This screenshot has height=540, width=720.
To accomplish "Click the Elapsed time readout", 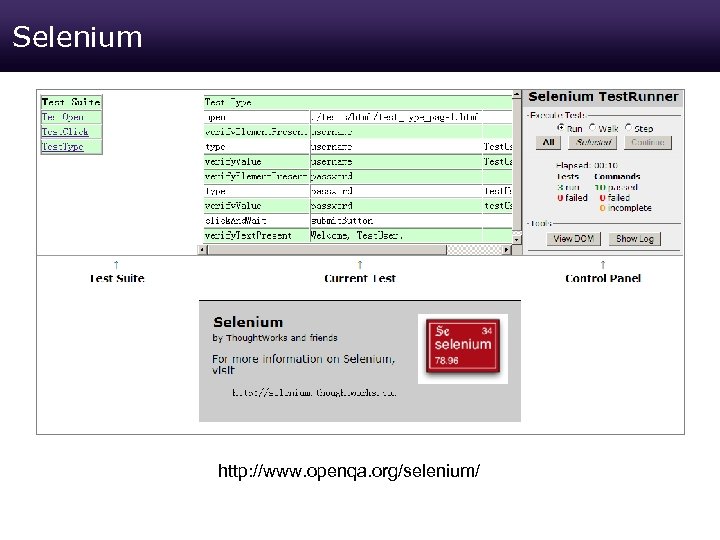I will [587, 165].
